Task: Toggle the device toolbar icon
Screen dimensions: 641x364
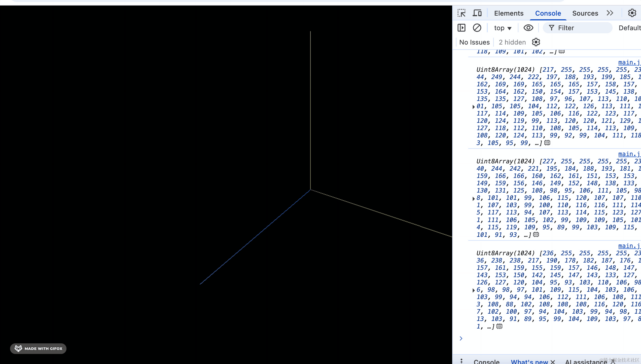Action: coord(477,13)
